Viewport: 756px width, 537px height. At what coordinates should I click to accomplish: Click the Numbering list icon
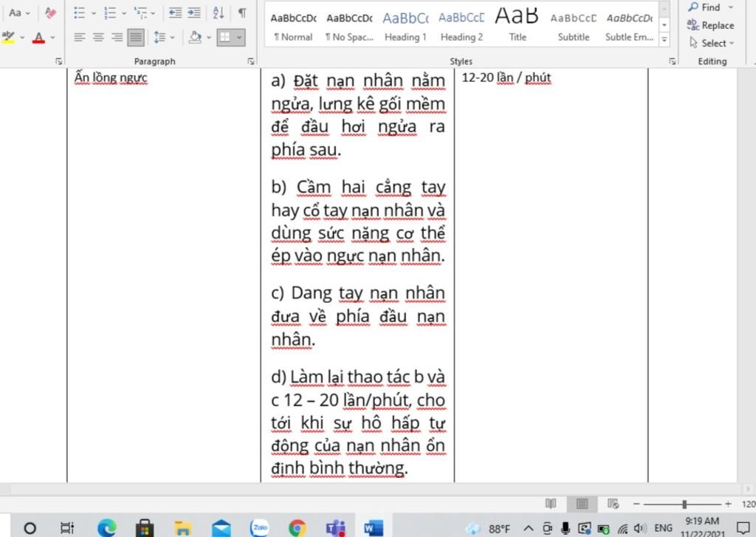point(110,13)
